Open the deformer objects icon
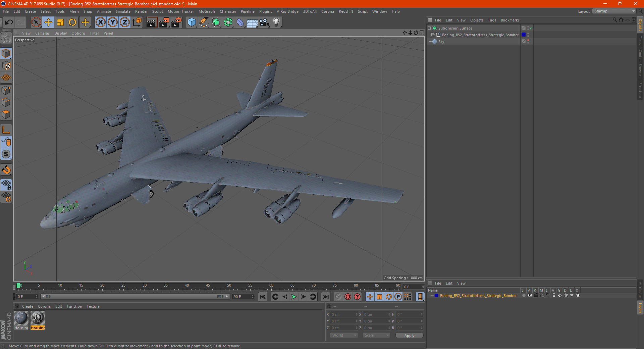This screenshot has width=644, height=349. point(240,22)
